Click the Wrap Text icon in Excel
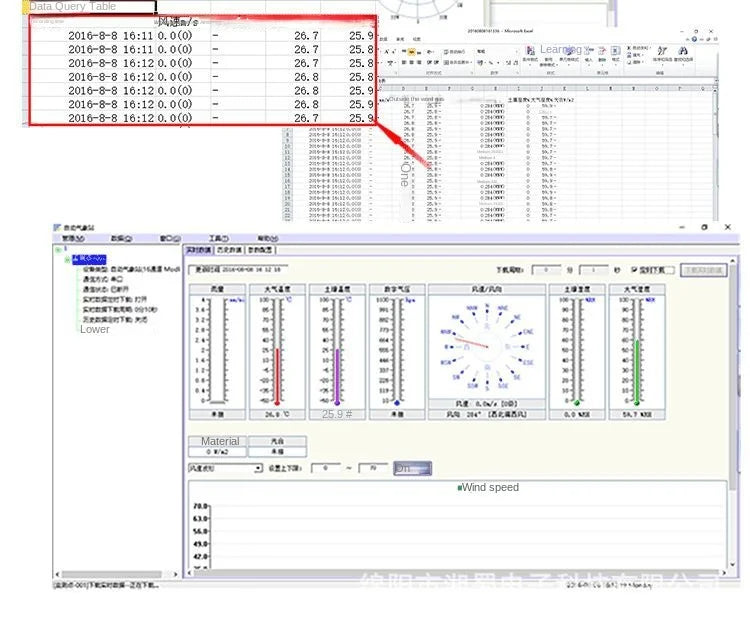Viewport: 750px width, 623px height. click(x=447, y=51)
